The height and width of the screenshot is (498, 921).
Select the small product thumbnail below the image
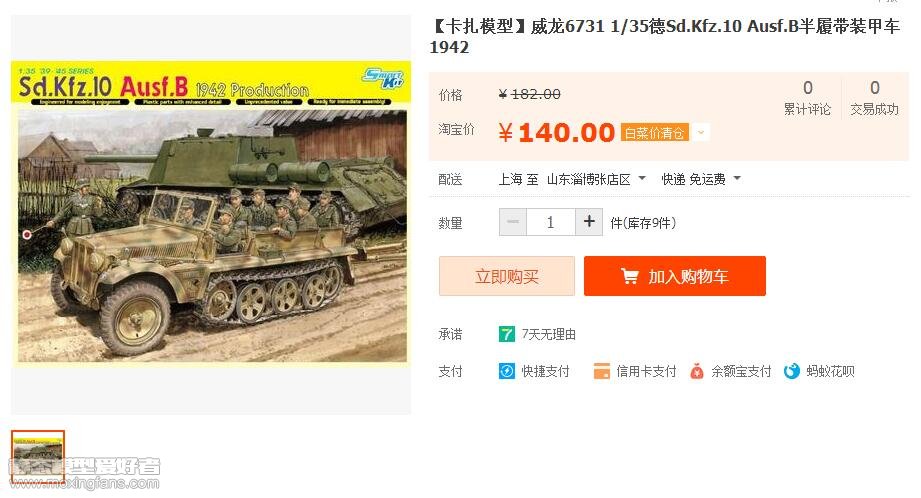point(38,459)
